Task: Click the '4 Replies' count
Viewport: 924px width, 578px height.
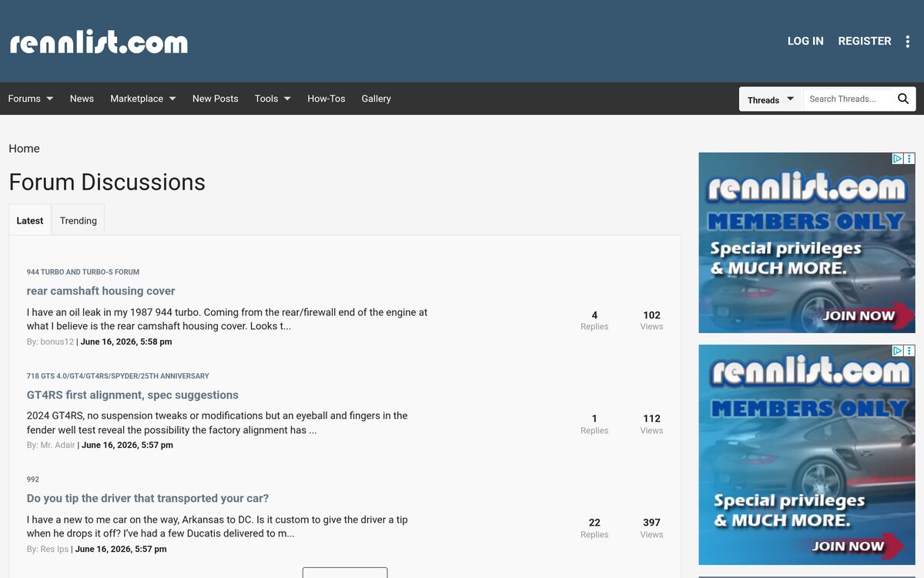Action: click(594, 320)
